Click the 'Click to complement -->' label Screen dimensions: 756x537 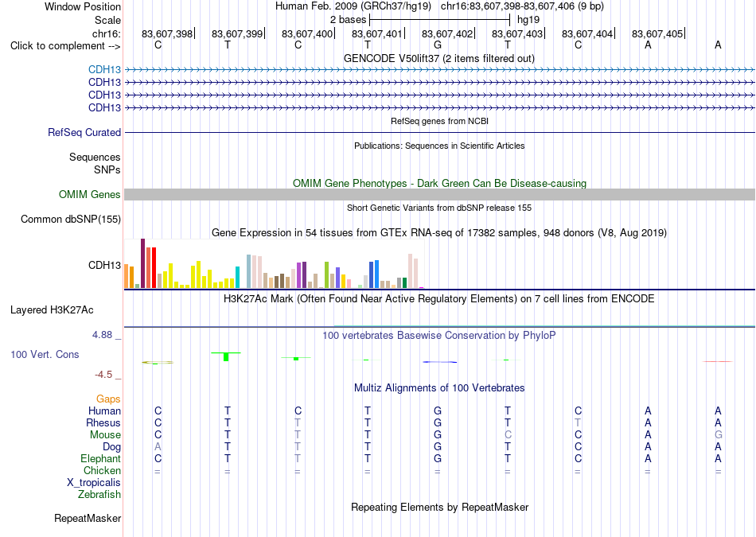click(x=65, y=46)
